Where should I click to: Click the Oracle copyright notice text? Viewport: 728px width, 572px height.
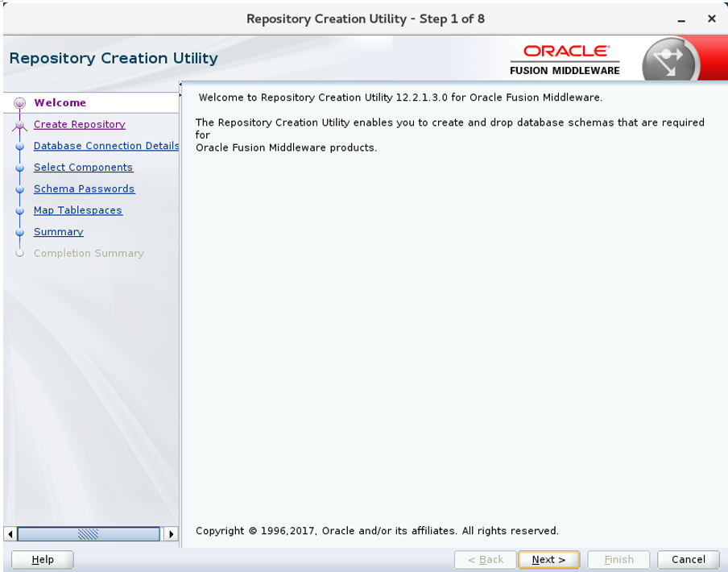pos(377,531)
